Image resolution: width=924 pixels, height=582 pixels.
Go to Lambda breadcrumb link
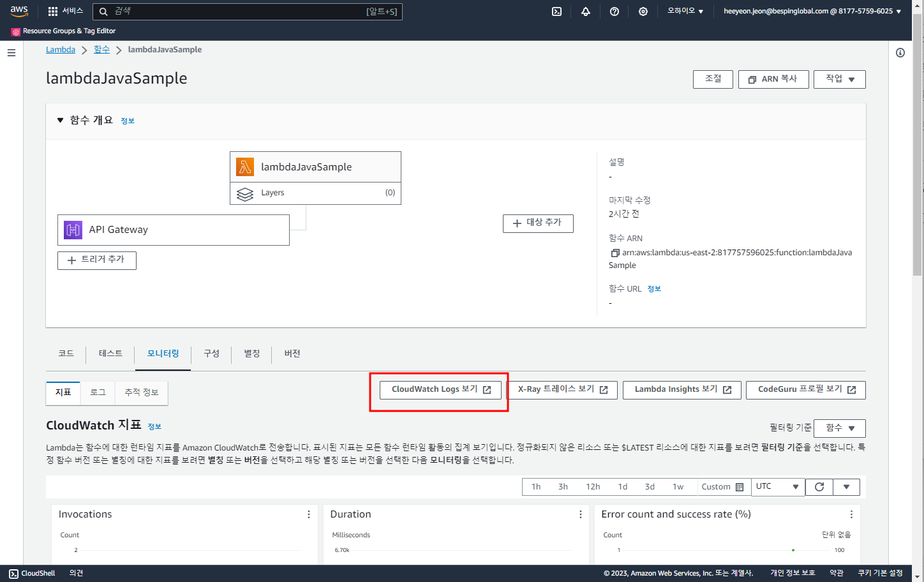(61, 50)
